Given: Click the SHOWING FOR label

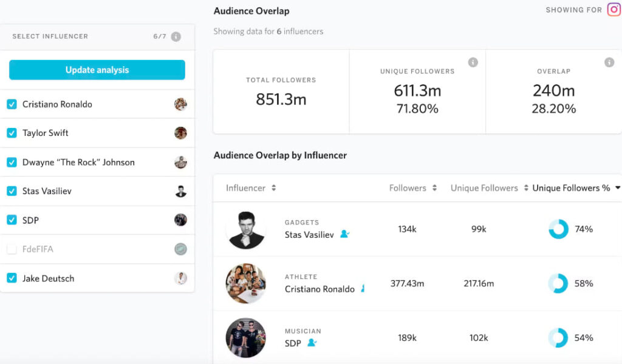Looking at the screenshot, I should click(x=573, y=10).
